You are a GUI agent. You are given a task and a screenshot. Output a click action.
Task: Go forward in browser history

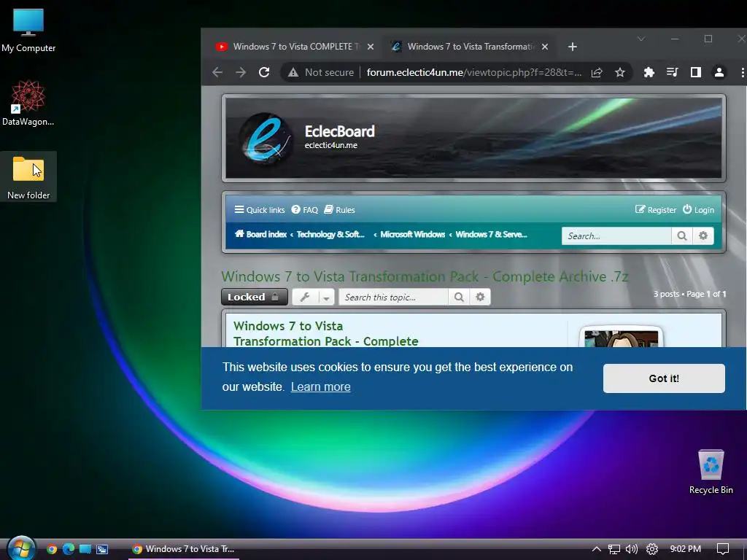click(x=241, y=72)
